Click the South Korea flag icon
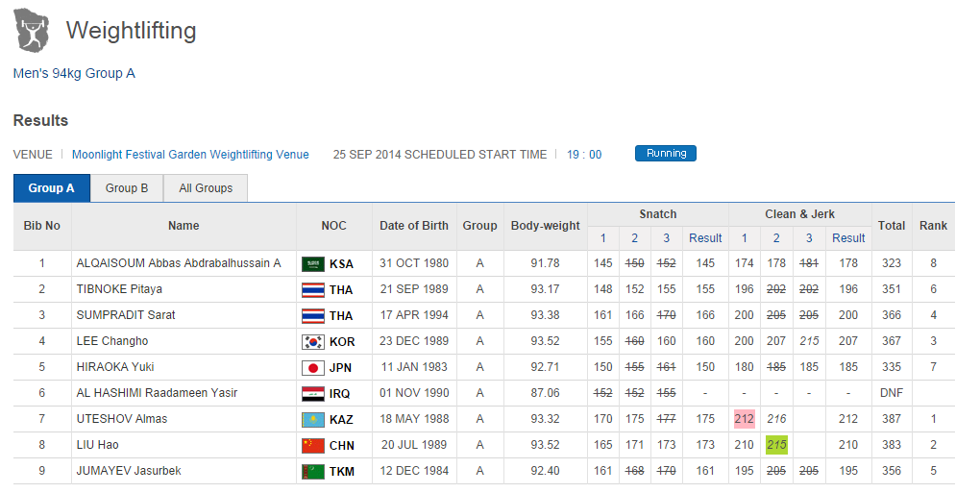Screen dimensions: 980x493 (x=313, y=341)
